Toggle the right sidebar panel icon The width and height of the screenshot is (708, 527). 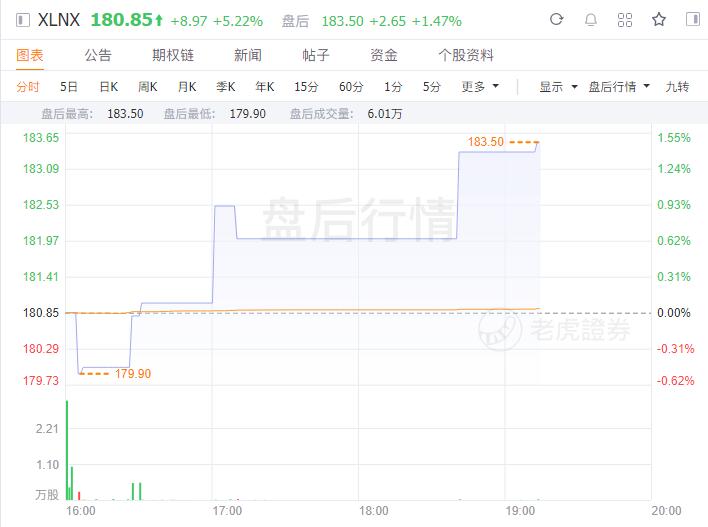click(x=693, y=19)
